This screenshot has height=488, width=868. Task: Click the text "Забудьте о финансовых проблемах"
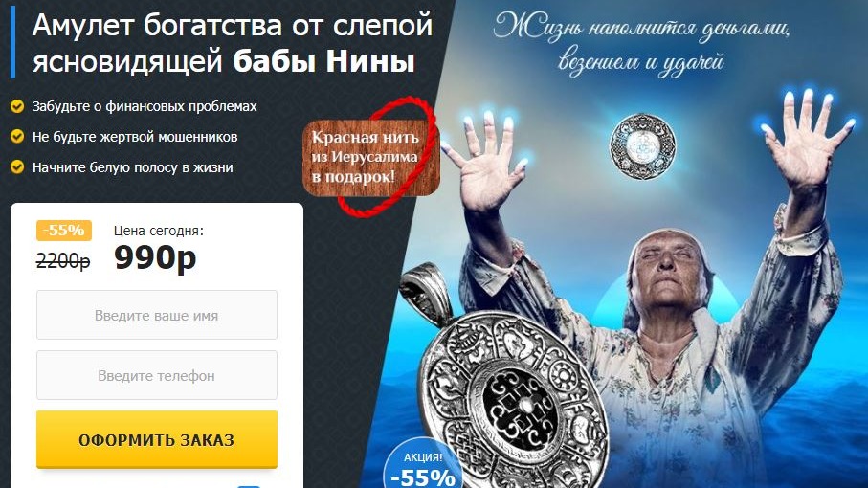point(145,106)
